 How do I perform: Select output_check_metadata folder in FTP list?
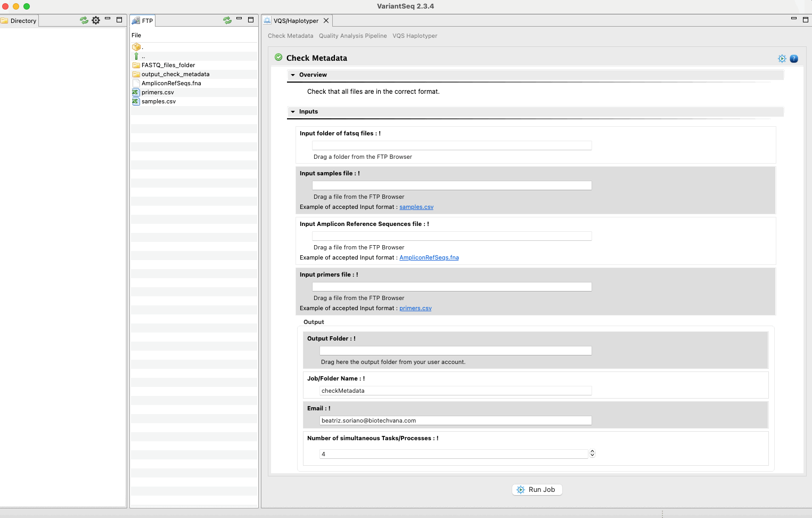tap(175, 74)
